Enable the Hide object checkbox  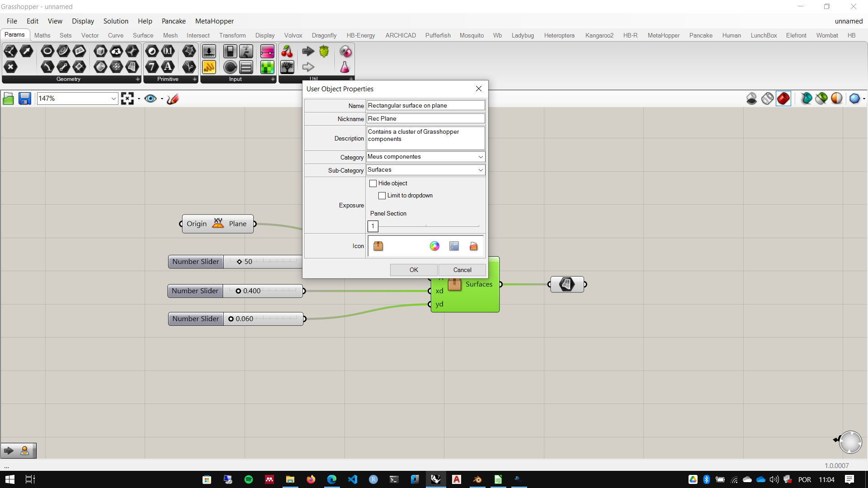(x=373, y=183)
